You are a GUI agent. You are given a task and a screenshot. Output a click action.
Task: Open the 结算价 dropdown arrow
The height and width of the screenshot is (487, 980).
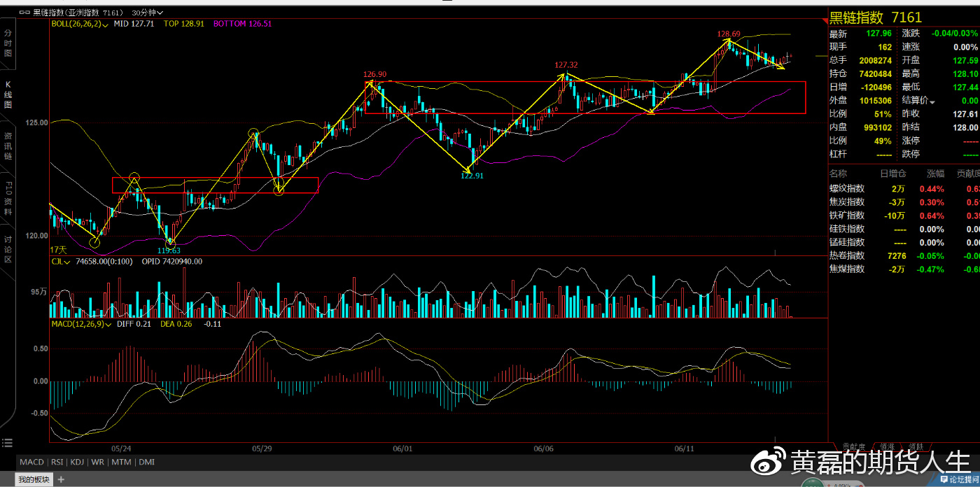[x=932, y=101]
